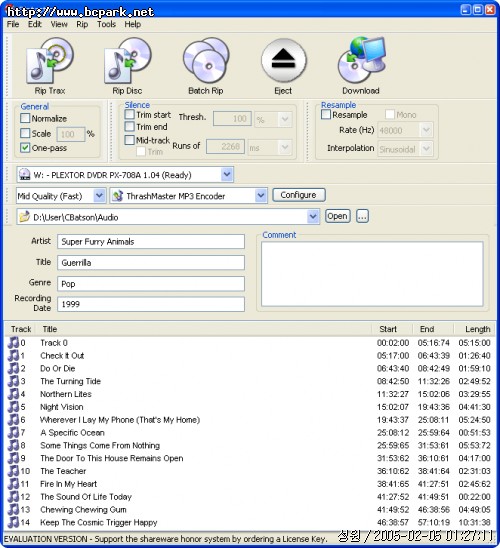500x548 pixels.
Task: Click the Rip Disc toolbar icon
Action: pos(128,60)
